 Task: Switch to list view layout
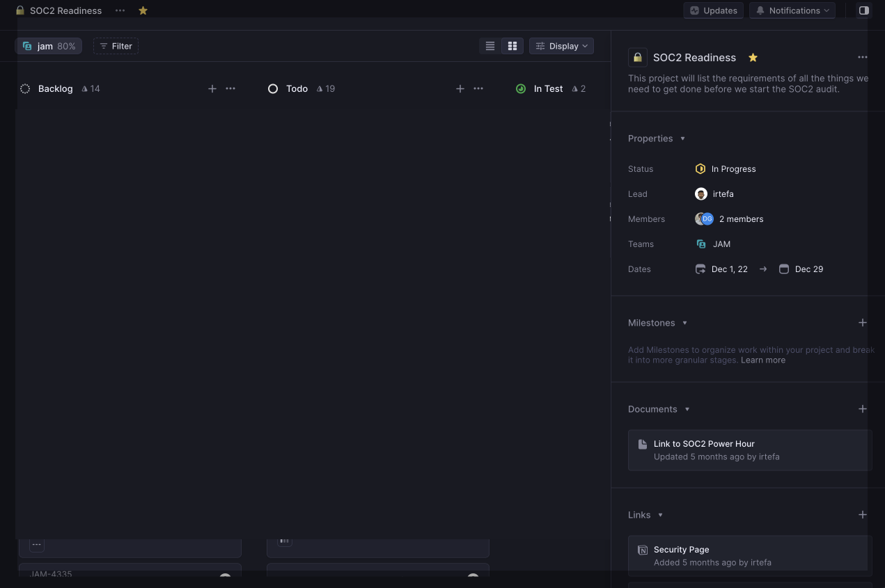pos(490,46)
